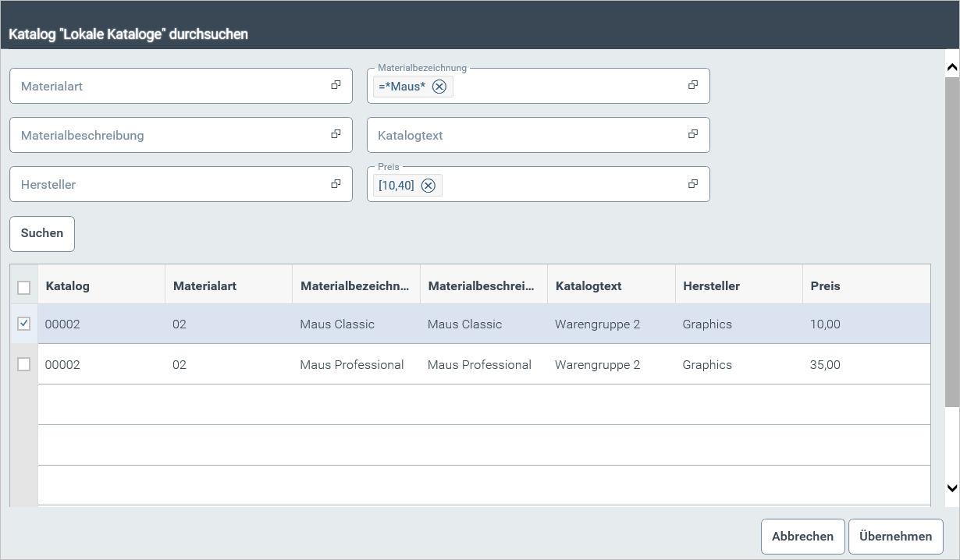Click the Übernehmen button
The height and width of the screenshot is (560, 960).
point(895,536)
